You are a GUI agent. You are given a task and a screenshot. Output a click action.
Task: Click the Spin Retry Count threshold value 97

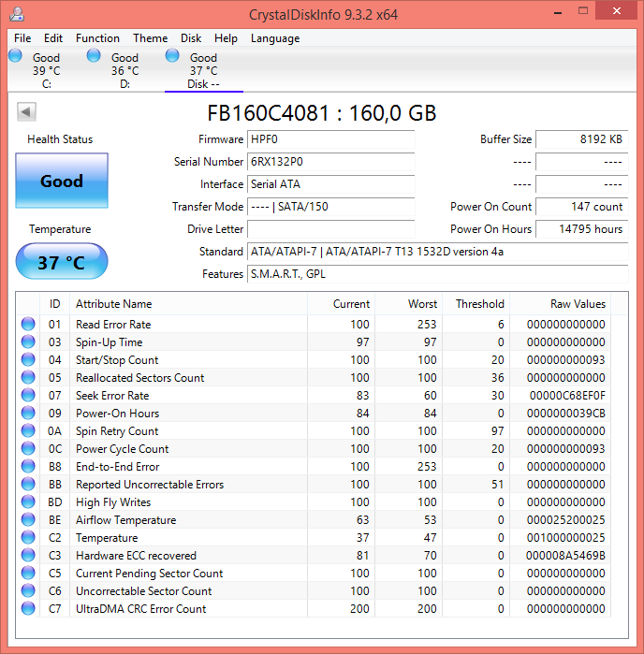497,431
